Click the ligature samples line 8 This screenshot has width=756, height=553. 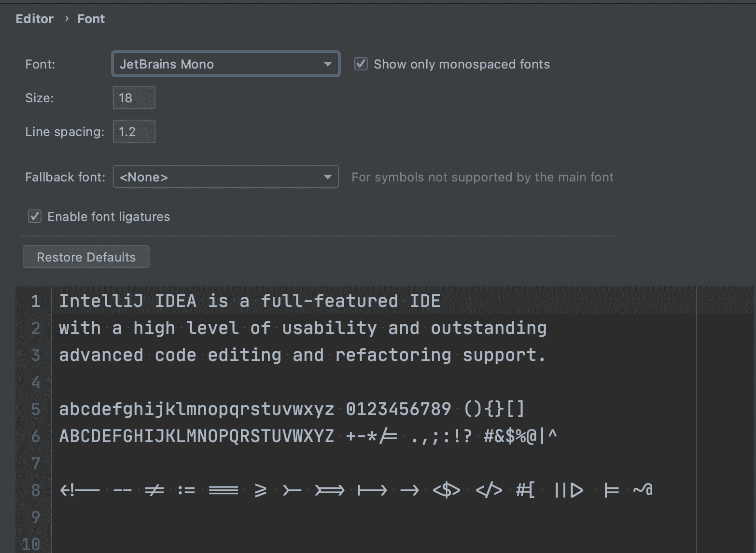(x=356, y=490)
